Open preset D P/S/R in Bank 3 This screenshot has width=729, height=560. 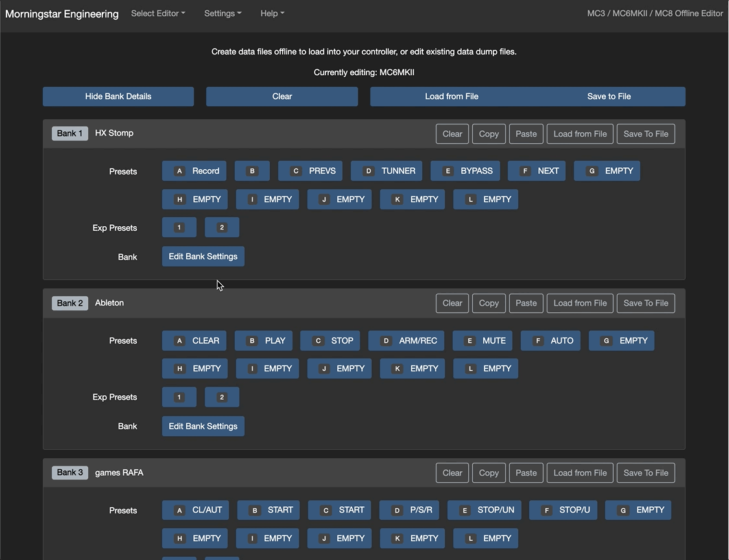tap(409, 510)
